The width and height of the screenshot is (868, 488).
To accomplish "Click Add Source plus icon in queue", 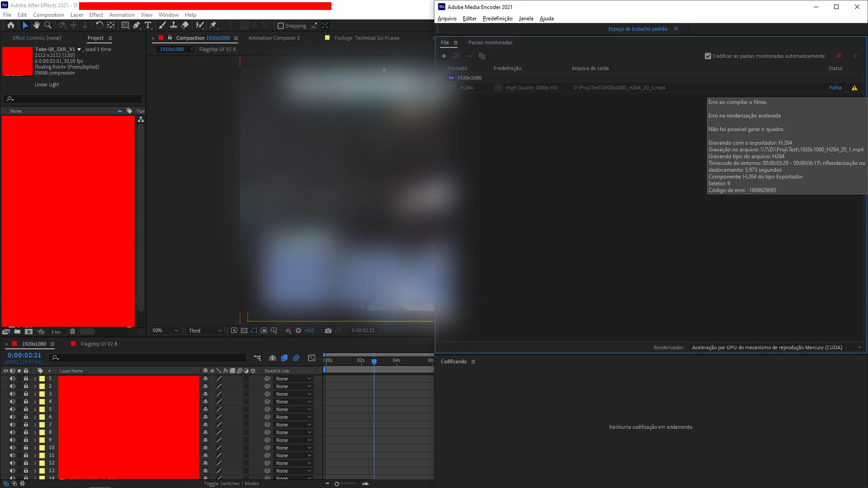I will [x=444, y=56].
